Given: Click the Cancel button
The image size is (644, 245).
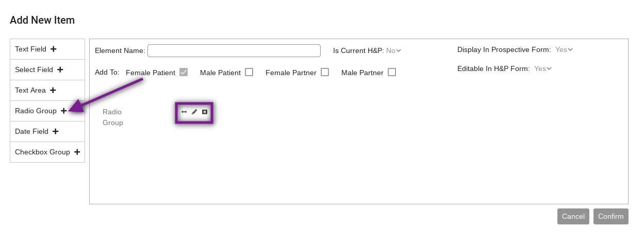Looking at the screenshot, I should [573, 216].
